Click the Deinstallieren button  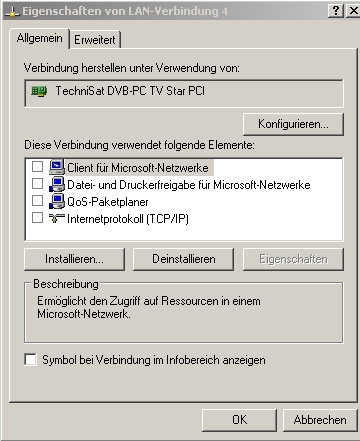184,259
